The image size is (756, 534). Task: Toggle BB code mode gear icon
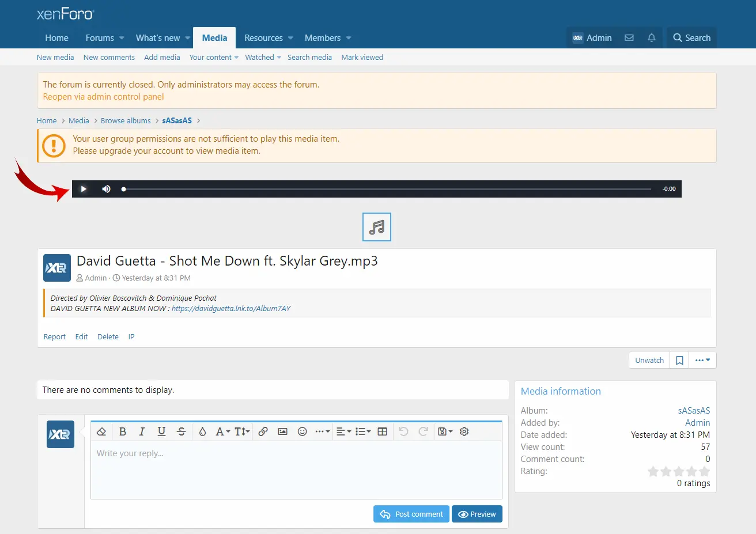(x=464, y=431)
